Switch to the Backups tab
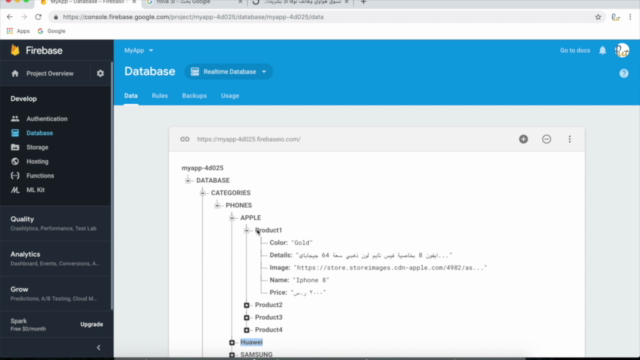640x360 pixels. [x=194, y=96]
